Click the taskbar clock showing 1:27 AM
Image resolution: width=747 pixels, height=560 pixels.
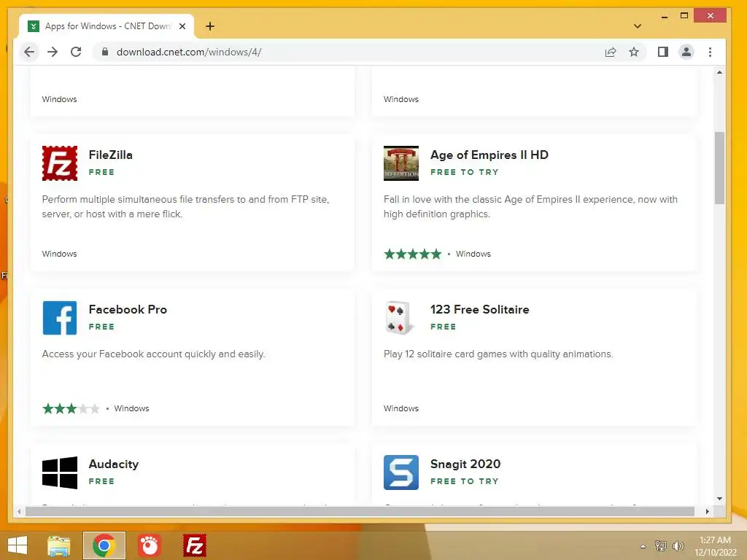point(715,545)
